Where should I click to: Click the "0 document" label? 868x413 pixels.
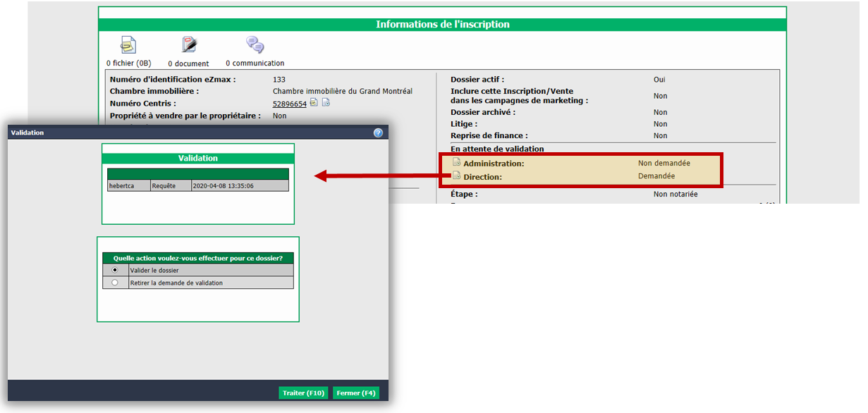(188, 63)
